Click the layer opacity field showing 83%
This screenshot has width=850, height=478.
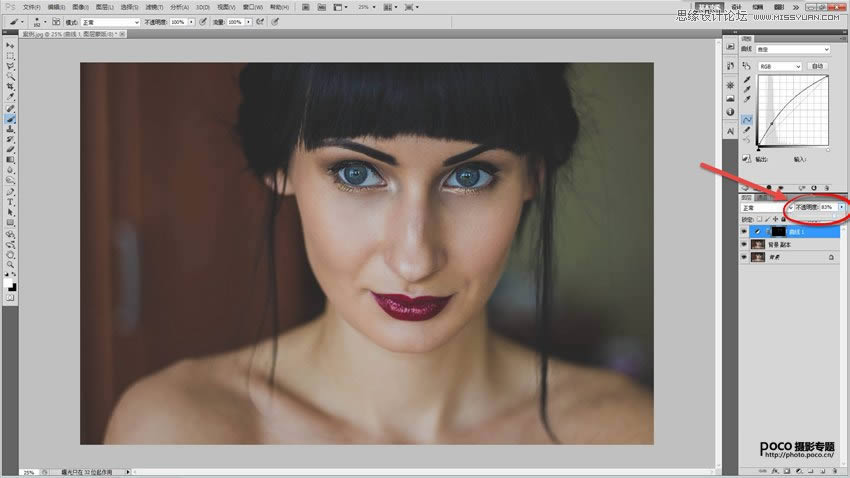tap(826, 207)
